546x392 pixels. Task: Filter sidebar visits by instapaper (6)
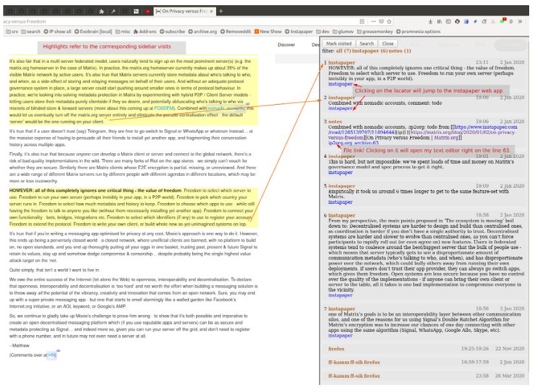pyautogui.click(x=369, y=51)
